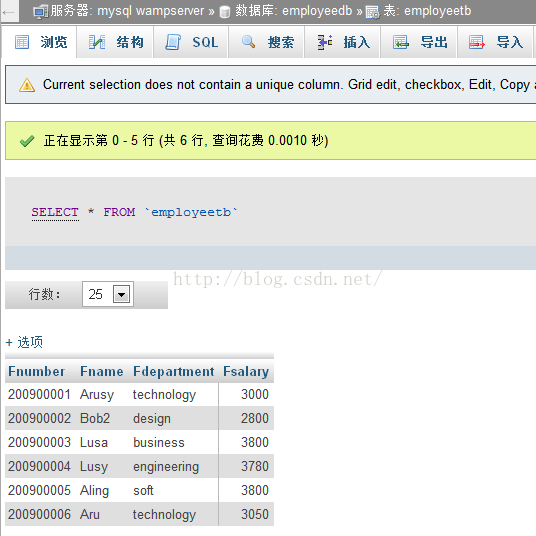The width and height of the screenshot is (536, 536).
Task: Sort by the Fname column header
Action: (102, 372)
